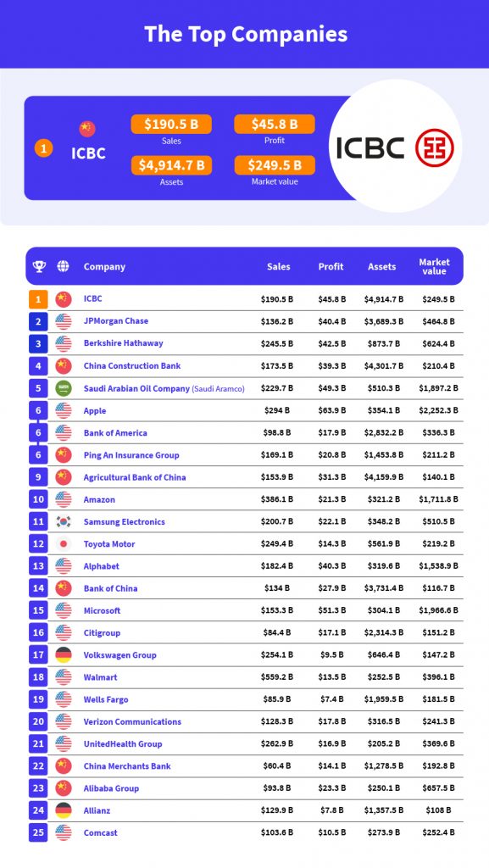Viewport: 489px width, 868px height.
Task: Open the Berkshire Hathaway company link
Action: (124, 343)
